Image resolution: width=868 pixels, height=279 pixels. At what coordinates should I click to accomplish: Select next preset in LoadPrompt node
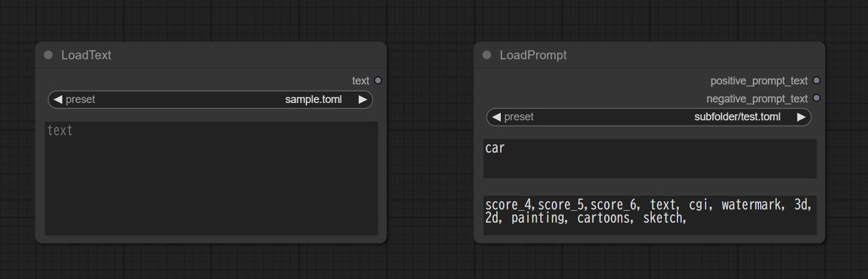coord(801,117)
